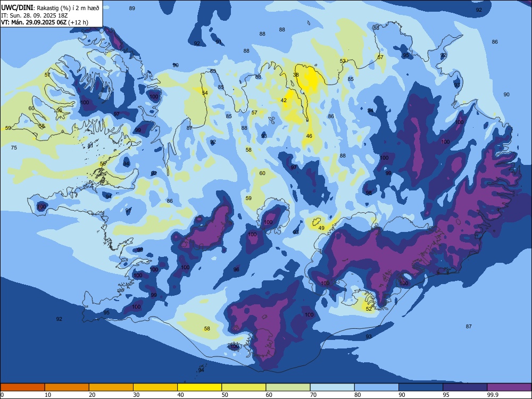This screenshot has width=532, height=399.
Task: Click the dark orange 0–10 legend swatch
Action: point(22,387)
